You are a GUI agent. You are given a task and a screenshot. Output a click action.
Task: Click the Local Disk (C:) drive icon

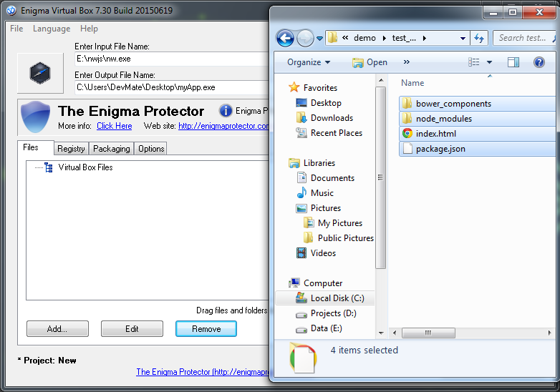coord(301,298)
